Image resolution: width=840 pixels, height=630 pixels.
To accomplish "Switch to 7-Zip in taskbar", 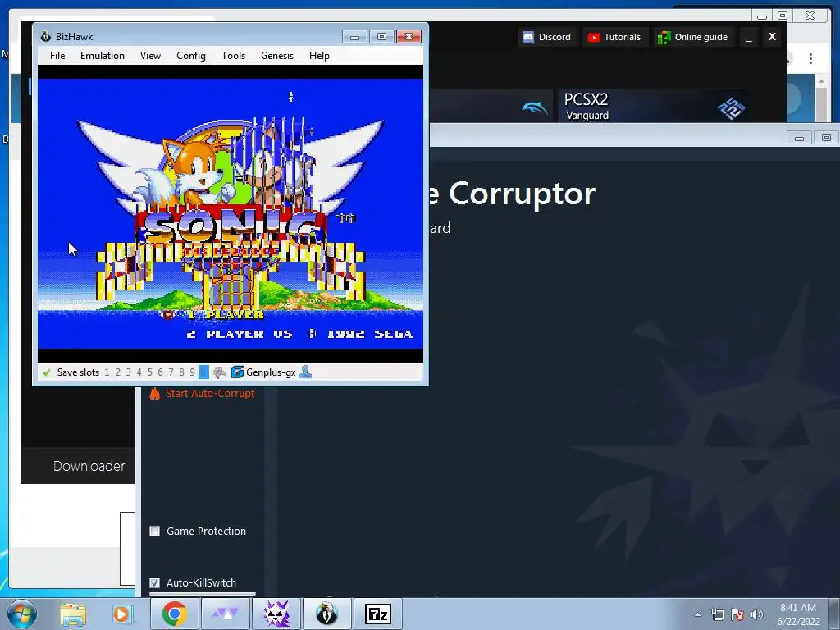I will [x=378, y=614].
